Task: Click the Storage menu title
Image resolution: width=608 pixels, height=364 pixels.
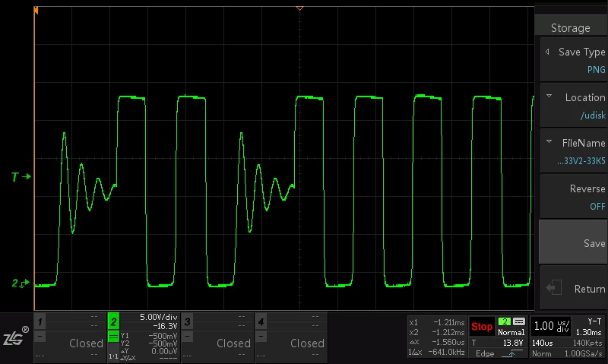Action: pyautogui.click(x=571, y=28)
